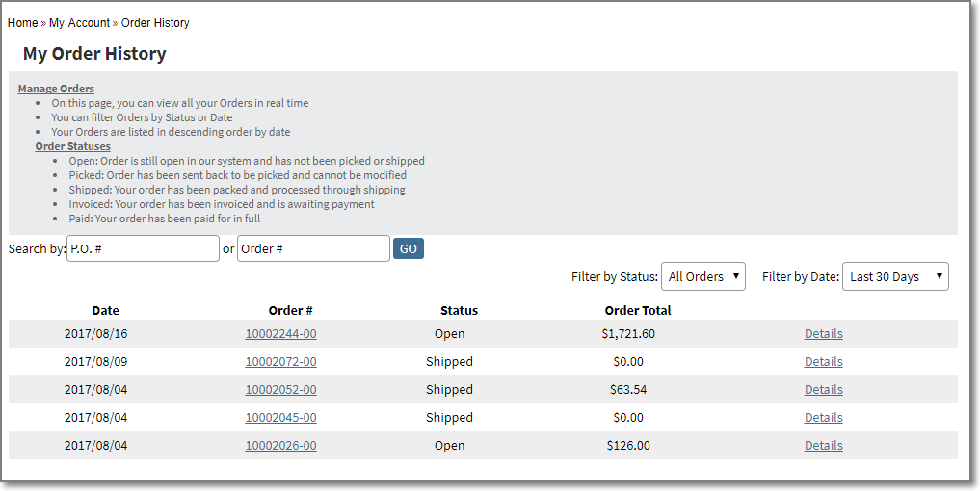Screen dimensions: 980x491
Task: Go to My Account breadcrumb
Action: pyautogui.click(x=79, y=23)
